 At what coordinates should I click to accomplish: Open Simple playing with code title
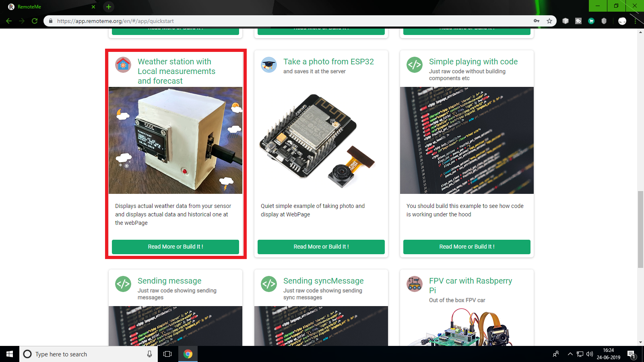[473, 62]
